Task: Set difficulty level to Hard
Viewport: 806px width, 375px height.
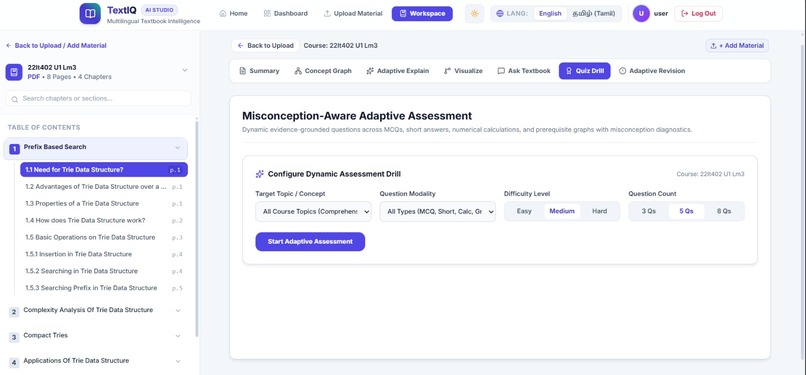Action: [599, 211]
